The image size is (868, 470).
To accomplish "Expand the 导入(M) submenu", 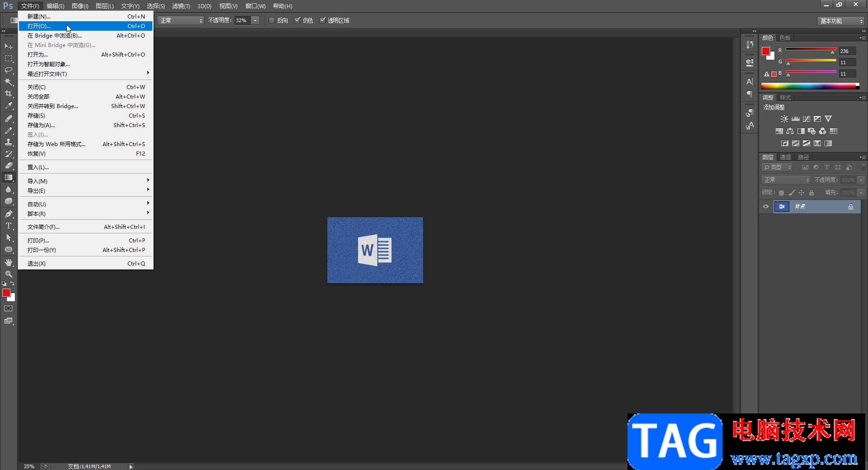I will (86, 181).
